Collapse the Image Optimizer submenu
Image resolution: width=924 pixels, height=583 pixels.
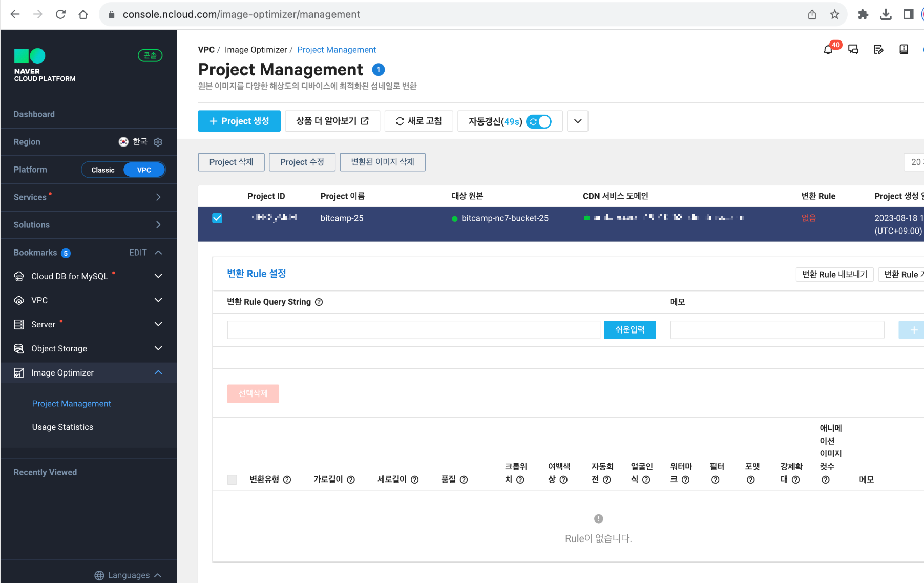tap(158, 372)
